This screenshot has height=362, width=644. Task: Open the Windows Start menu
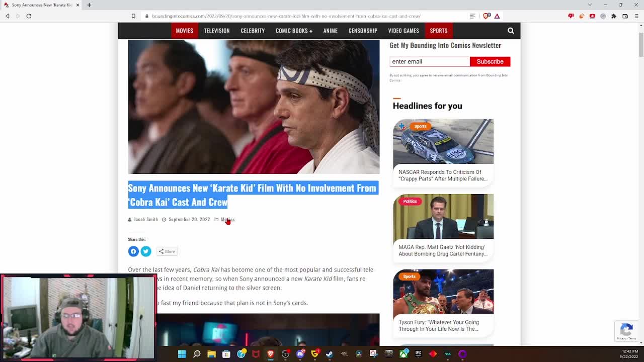[x=182, y=354]
